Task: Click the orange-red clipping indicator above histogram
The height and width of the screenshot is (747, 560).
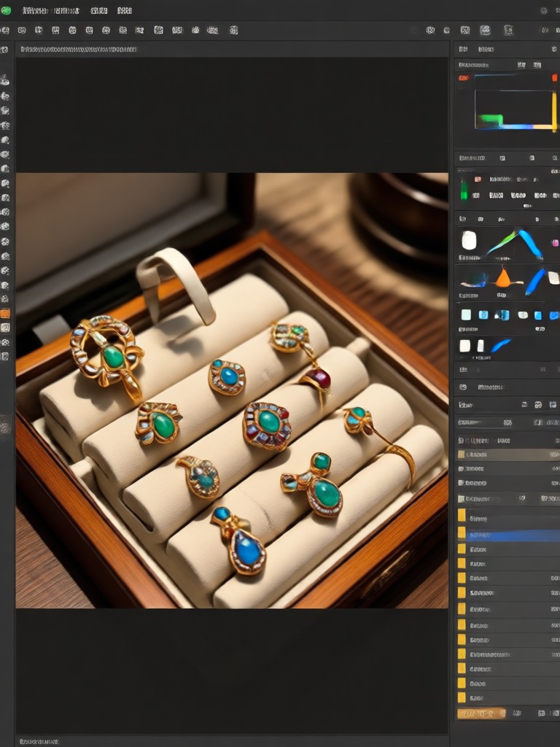Action: click(554, 77)
